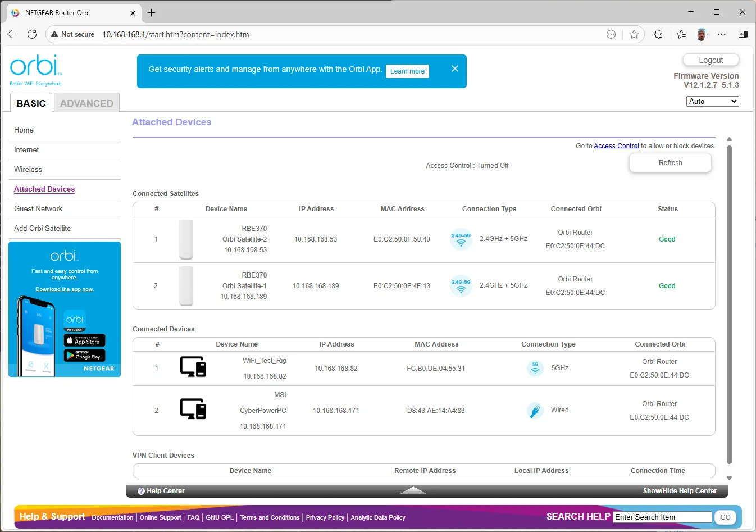The width and height of the screenshot is (756, 532).
Task: Click the Orbi logo at top left
Action: pos(36,70)
